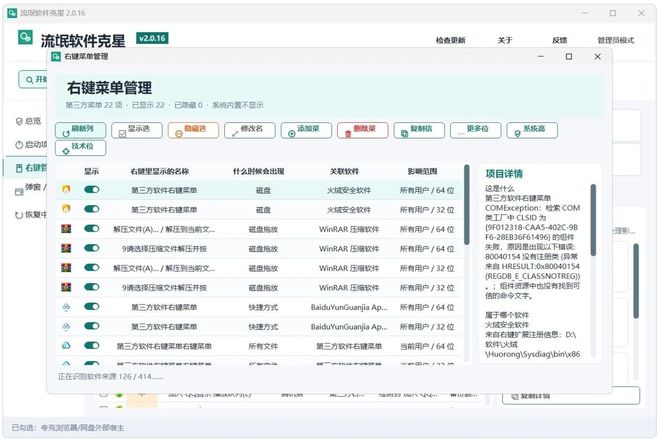Toggle display switch for 火绒安全软件 32位 row
The width and height of the screenshot is (660, 442).
91,209
